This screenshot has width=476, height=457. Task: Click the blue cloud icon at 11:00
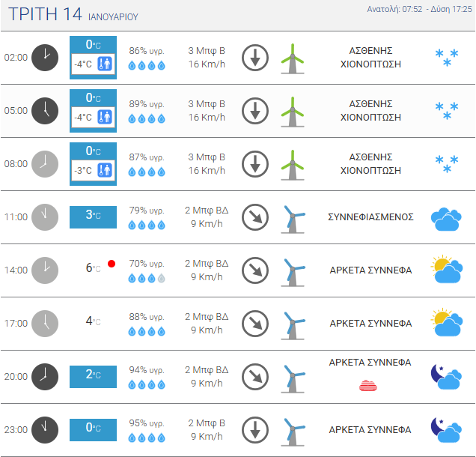point(446,220)
